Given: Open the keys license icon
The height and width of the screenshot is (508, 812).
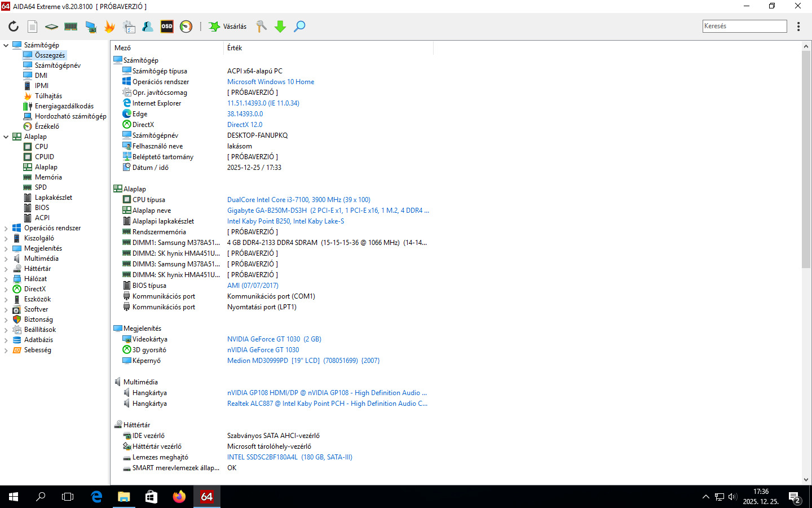Looking at the screenshot, I should (261, 27).
